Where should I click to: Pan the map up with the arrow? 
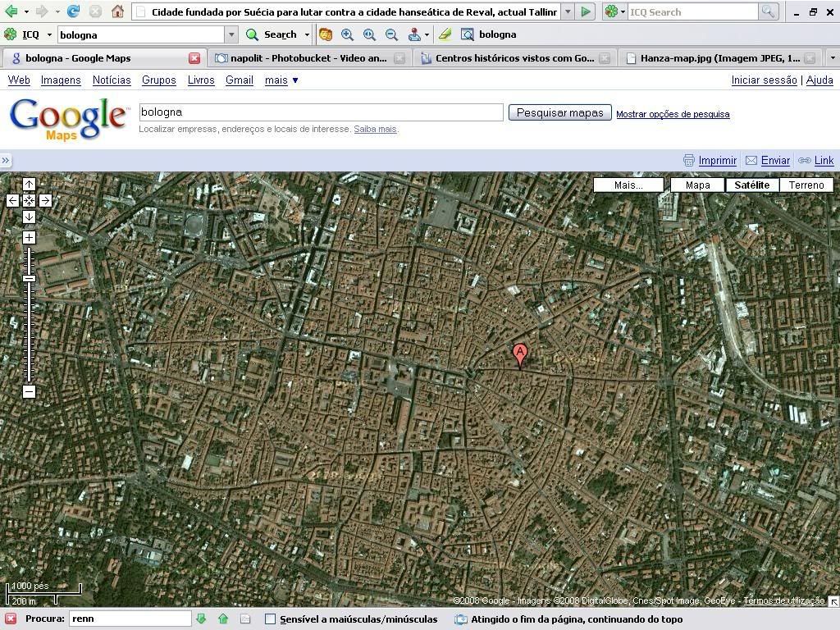pos(29,185)
